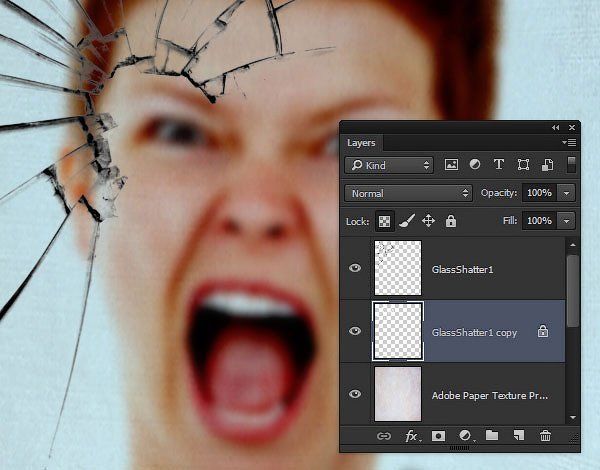The height and width of the screenshot is (470, 600).
Task: Lock transparent pixels checkerboard icon
Action: point(384,221)
